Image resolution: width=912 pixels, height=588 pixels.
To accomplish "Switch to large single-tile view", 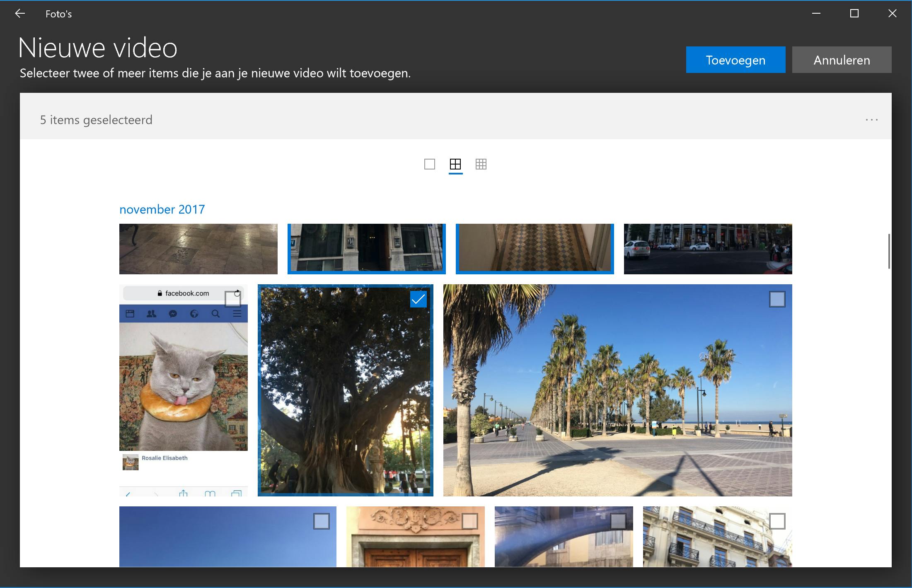I will pyautogui.click(x=430, y=165).
